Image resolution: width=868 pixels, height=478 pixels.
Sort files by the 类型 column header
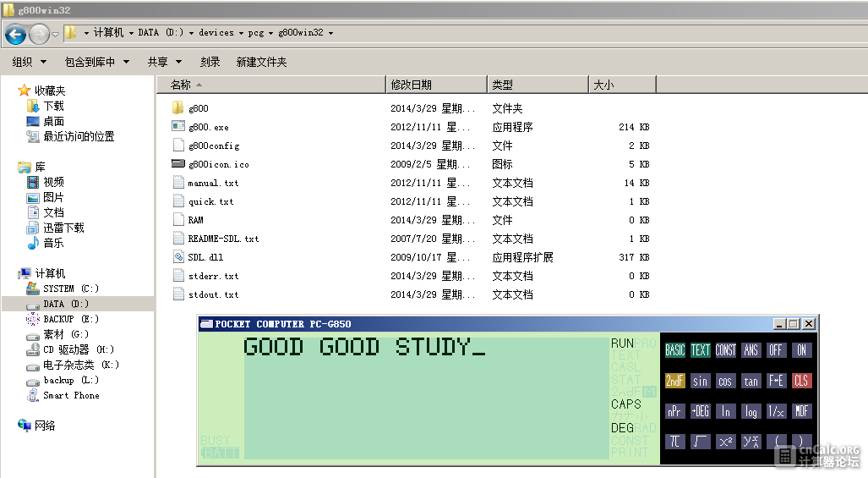click(x=538, y=85)
